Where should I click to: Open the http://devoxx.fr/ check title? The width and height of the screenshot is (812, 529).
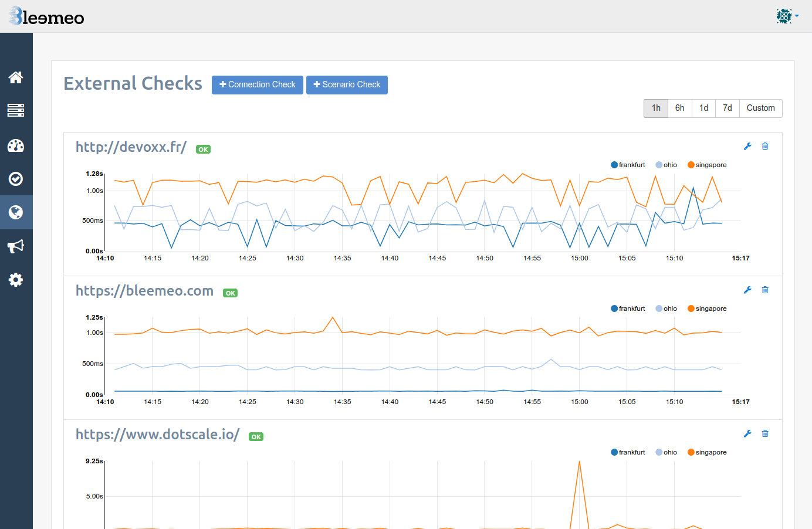click(x=131, y=147)
